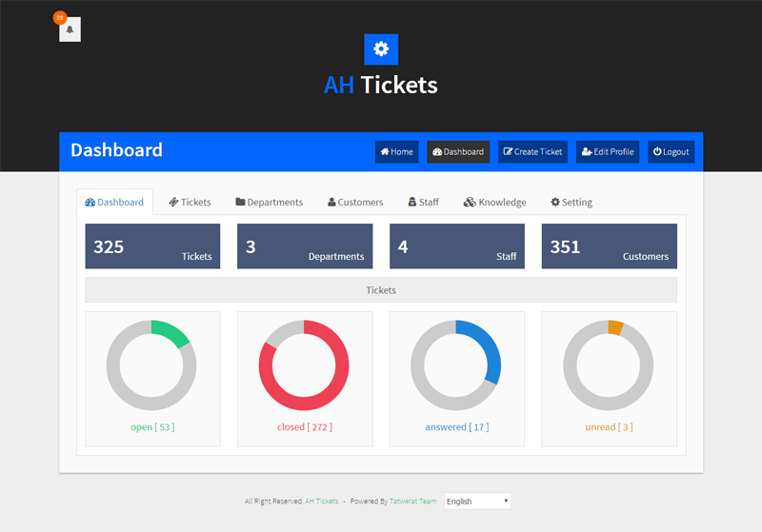The image size is (762, 532).
Task: Open the AH Tickets footer link
Action: pyautogui.click(x=321, y=502)
